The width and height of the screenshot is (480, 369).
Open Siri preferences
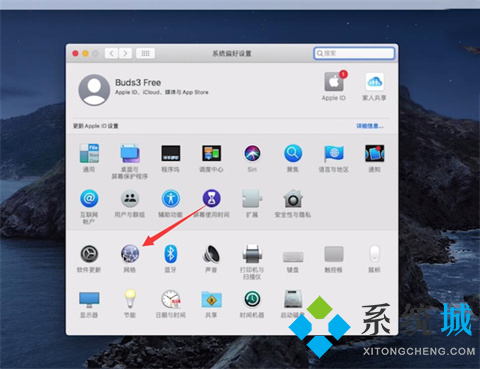coord(252,153)
